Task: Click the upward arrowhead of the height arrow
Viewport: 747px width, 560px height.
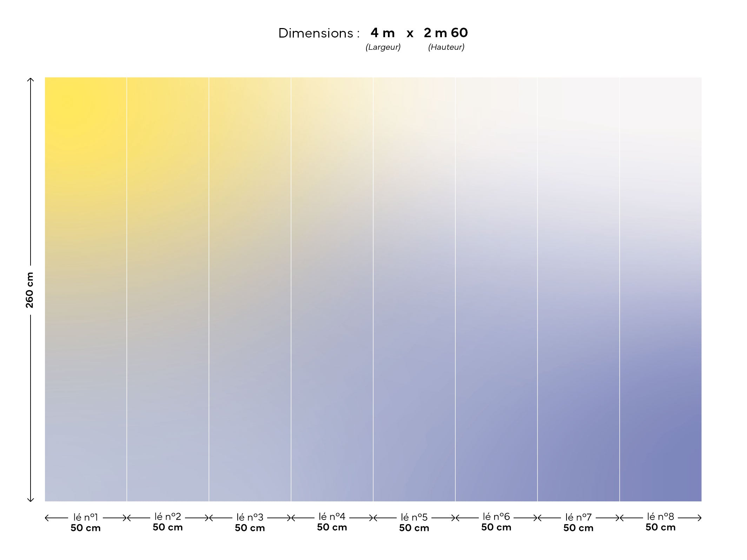Action: pos(31,79)
